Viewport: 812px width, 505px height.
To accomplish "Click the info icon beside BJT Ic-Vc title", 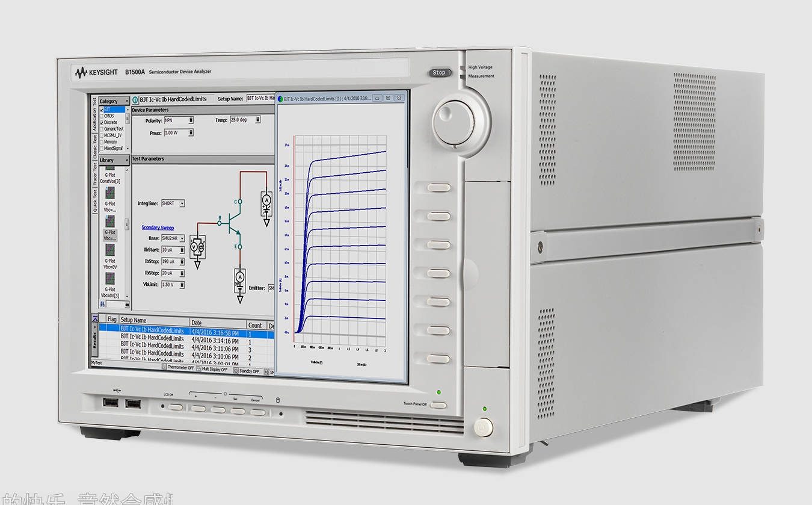I will click(x=135, y=99).
